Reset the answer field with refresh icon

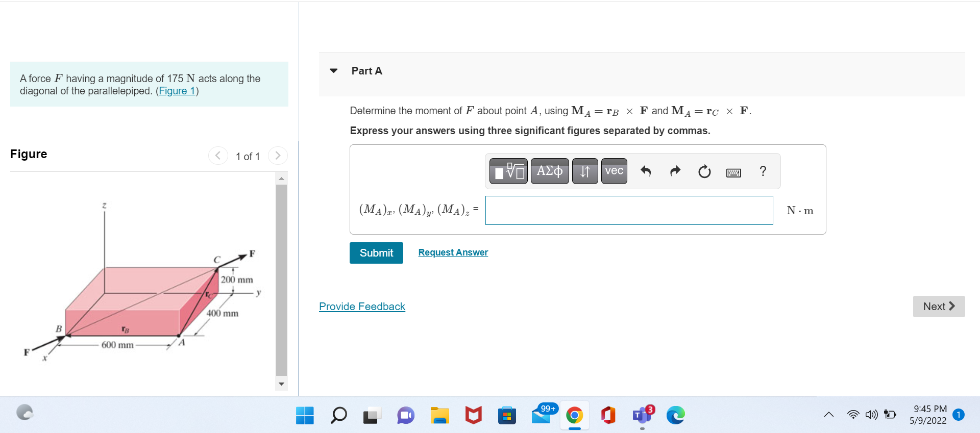(704, 171)
